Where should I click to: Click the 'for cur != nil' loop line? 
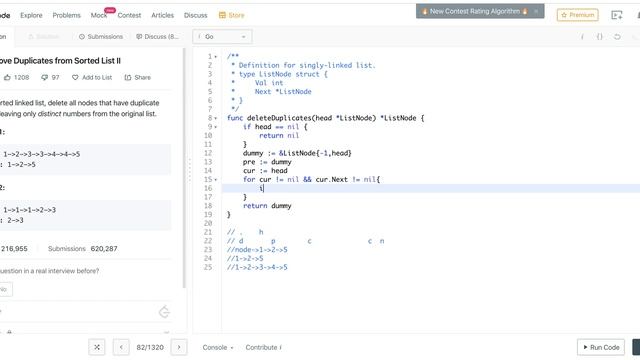[x=311, y=180]
